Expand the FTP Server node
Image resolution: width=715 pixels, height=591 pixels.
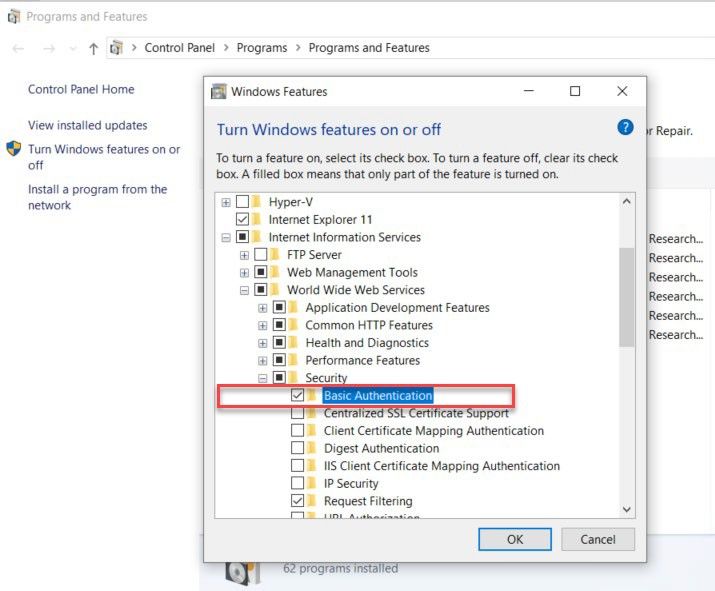click(x=244, y=255)
